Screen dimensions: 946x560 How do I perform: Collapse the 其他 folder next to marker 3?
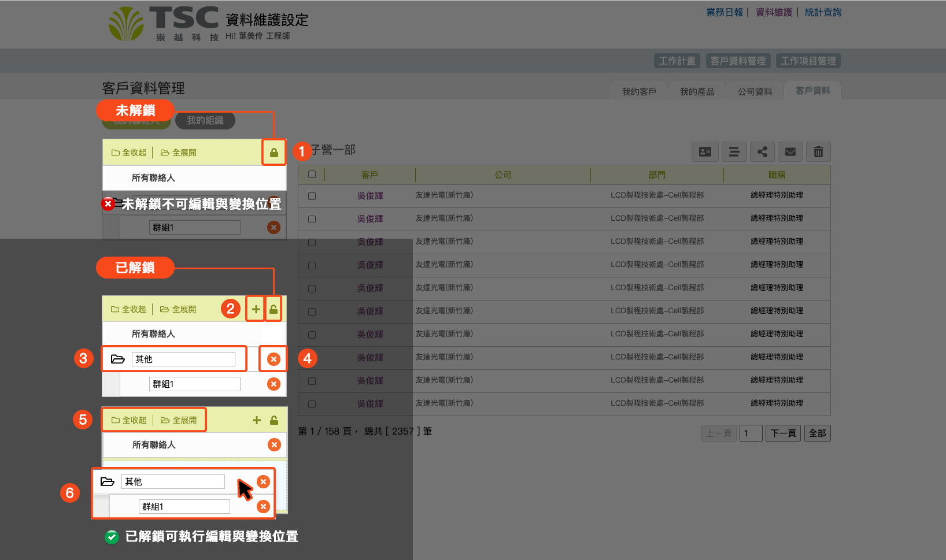118,359
